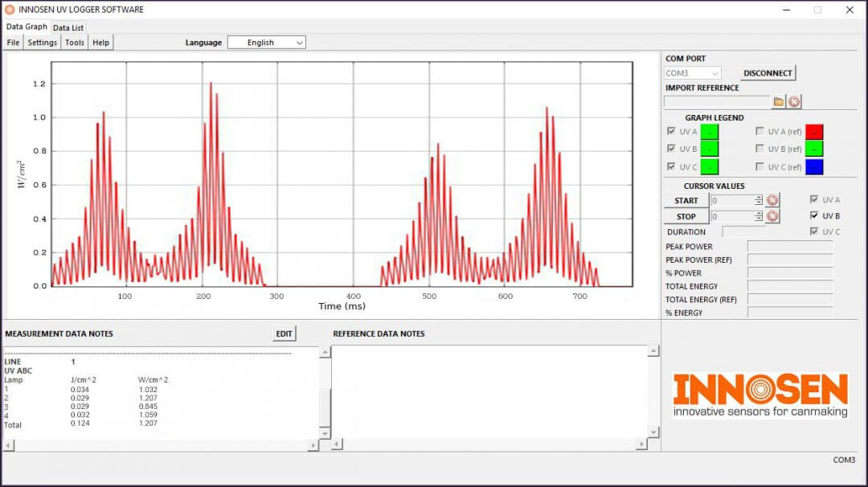Switch to the Data Graph tab
This screenshot has height=487, width=868.
pyautogui.click(x=27, y=27)
